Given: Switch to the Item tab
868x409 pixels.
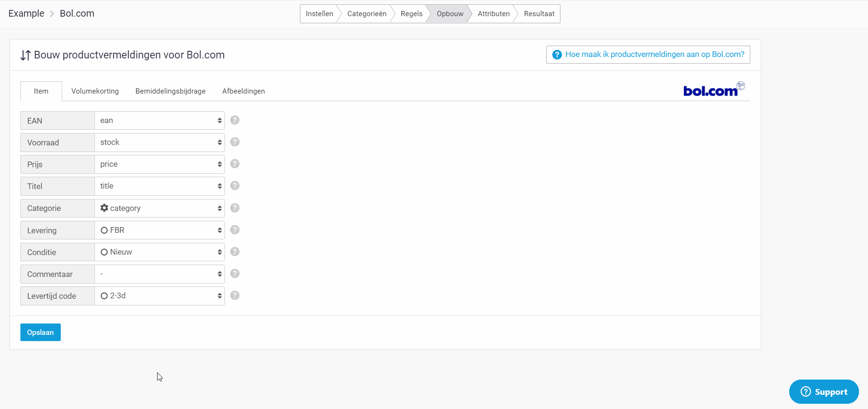Looking at the screenshot, I should [x=41, y=91].
